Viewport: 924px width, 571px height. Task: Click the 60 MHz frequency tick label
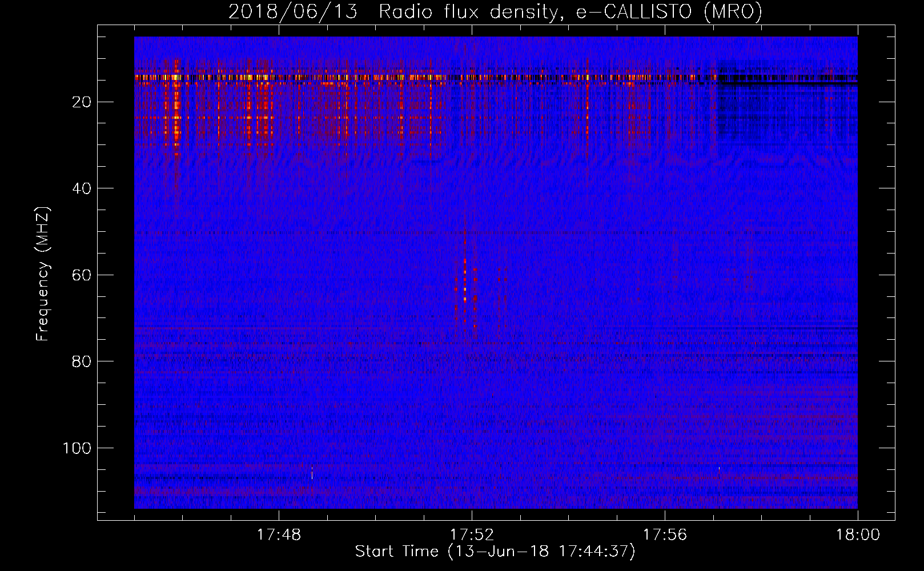82,275
